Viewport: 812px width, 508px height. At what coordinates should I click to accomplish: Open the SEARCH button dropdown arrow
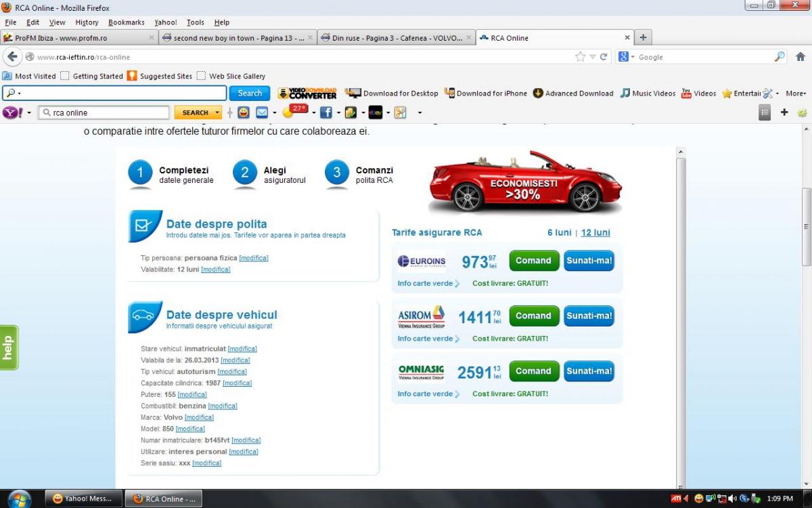pyautogui.click(x=217, y=112)
